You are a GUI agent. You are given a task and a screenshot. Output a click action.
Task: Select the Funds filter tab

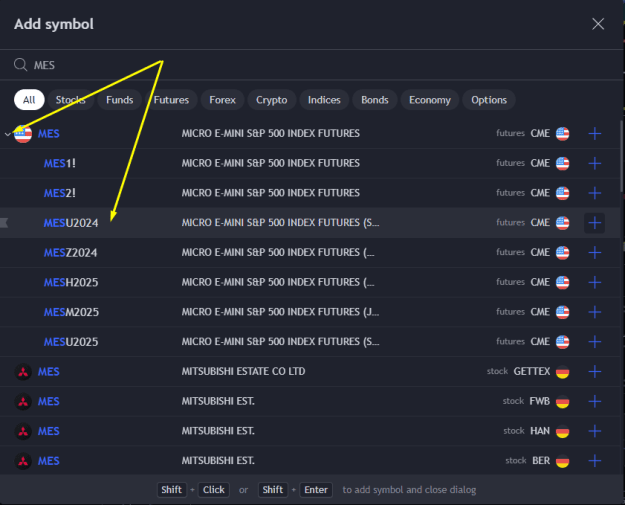(x=120, y=100)
